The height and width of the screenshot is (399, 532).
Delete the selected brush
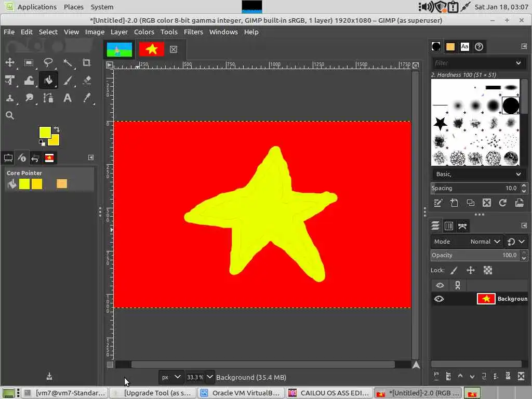pos(486,203)
